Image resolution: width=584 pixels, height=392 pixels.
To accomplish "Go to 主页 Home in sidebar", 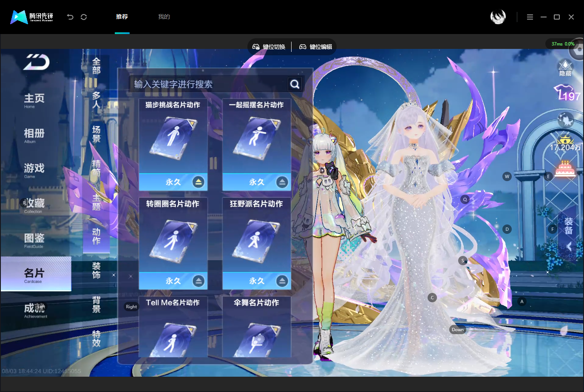I will click(x=34, y=100).
